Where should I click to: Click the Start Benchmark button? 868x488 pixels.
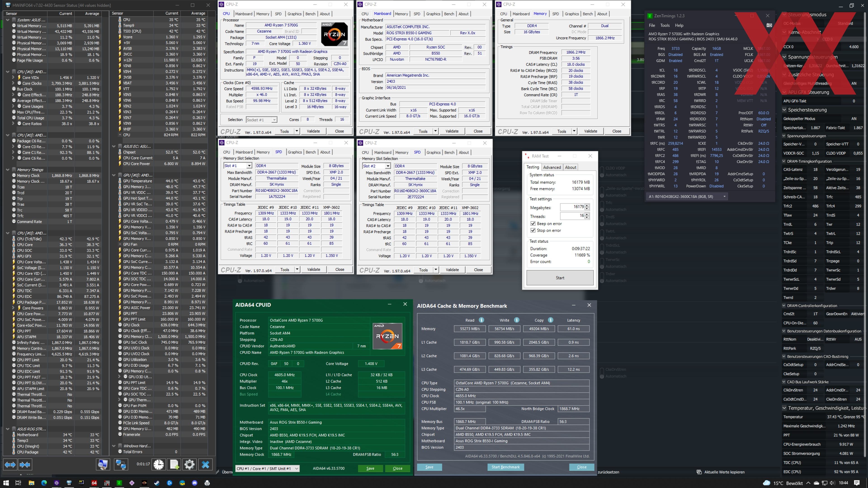[x=505, y=467]
